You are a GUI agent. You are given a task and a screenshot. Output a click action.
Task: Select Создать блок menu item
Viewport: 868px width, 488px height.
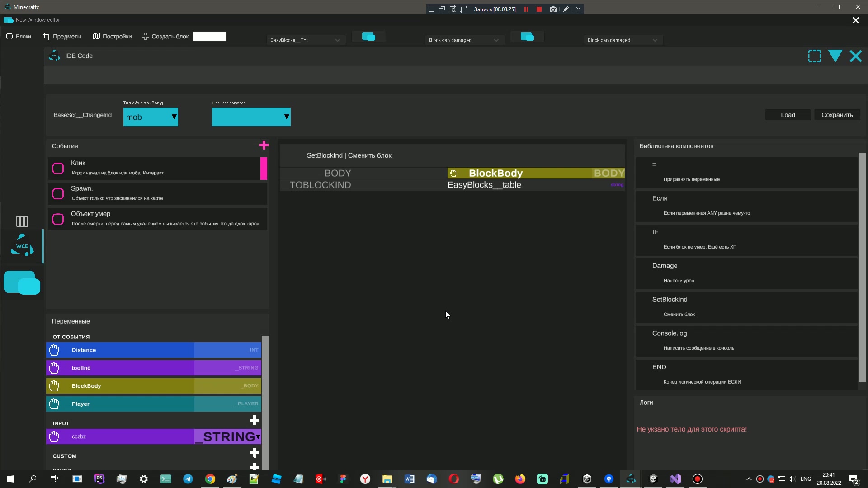point(165,37)
